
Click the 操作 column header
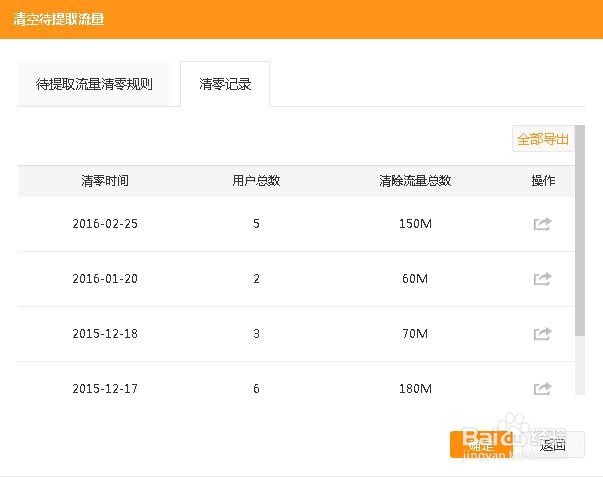(x=543, y=180)
